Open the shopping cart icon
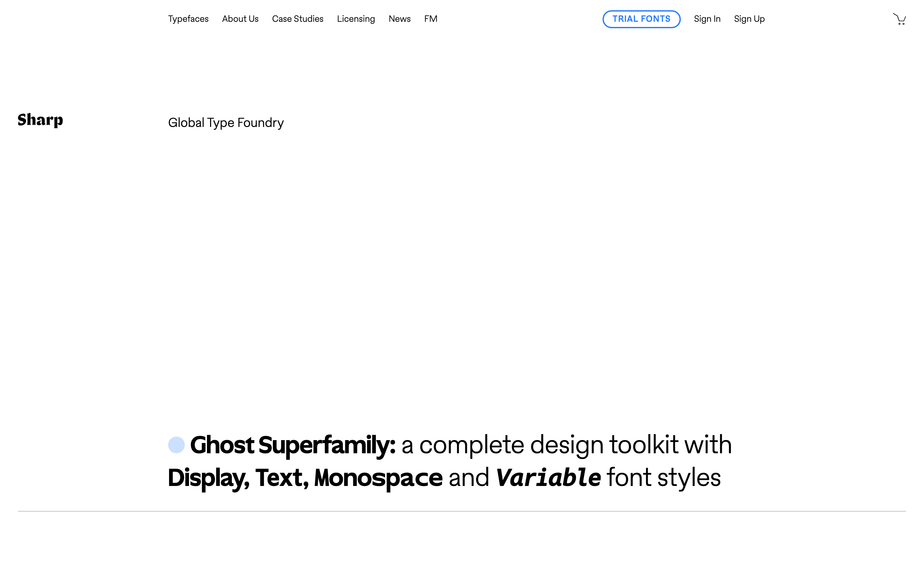This screenshot has height=577, width=924. click(899, 19)
